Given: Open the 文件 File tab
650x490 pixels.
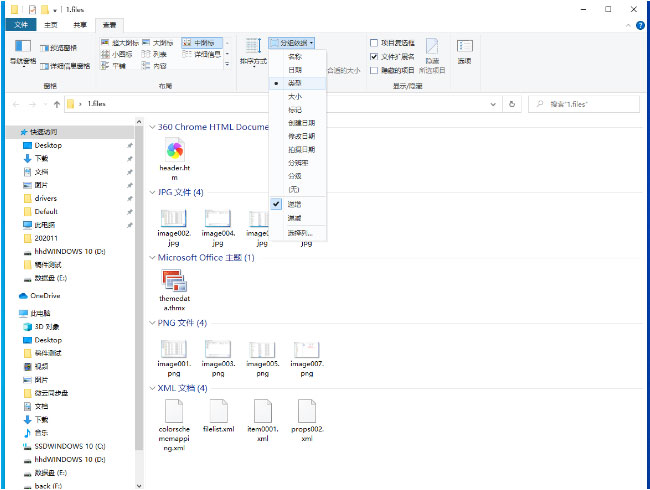Looking at the screenshot, I should (21, 25).
